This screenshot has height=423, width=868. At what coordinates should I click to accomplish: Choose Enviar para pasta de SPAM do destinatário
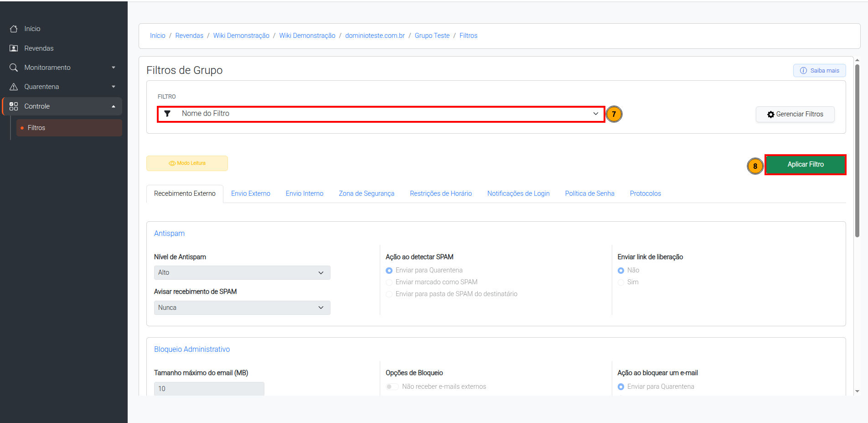point(389,294)
